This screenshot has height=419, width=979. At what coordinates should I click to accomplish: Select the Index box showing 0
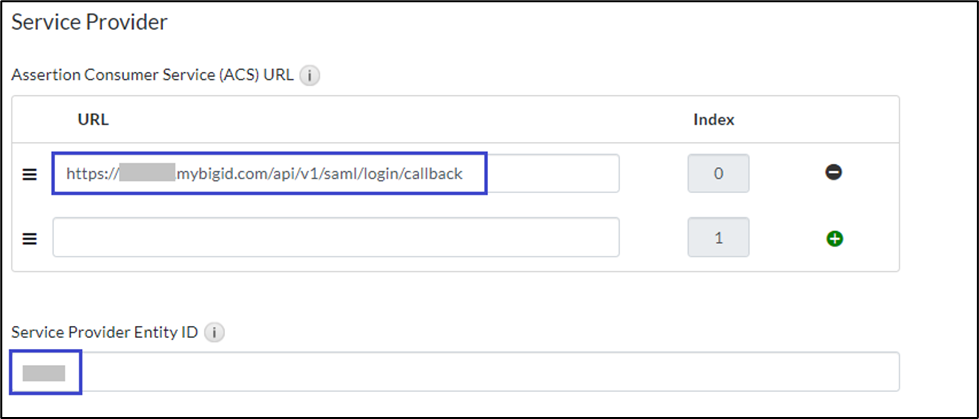[x=718, y=174]
